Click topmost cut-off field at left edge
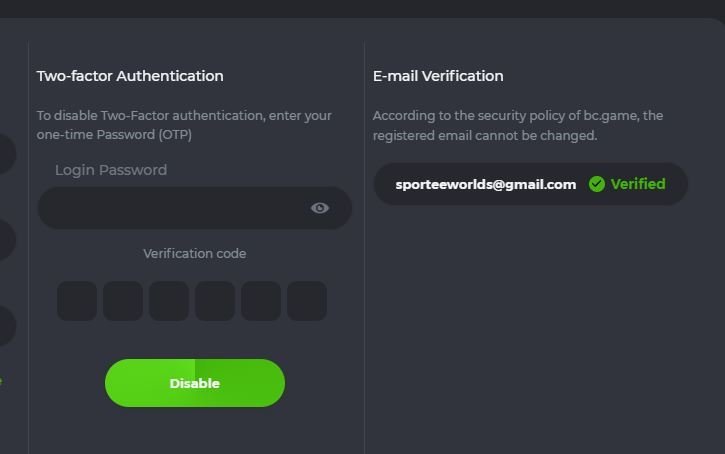Image resolution: width=725 pixels, height=454 pixels. coord(6,155)
